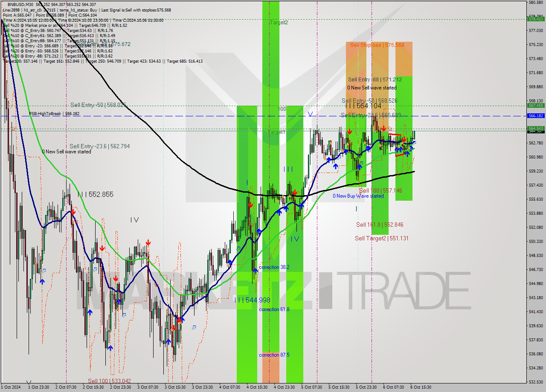The height and width of the screenshot is (392, 546).
Task: Click the '3 Oct 23:30' time axis label
Action: point(202,387)
